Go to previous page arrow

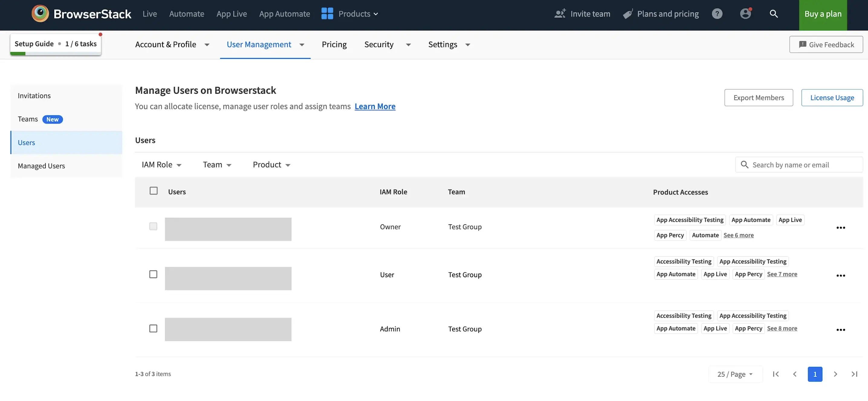pyautogui.click(x=795, y=374)
